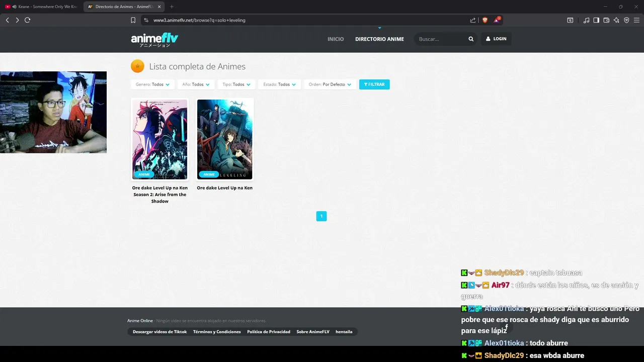
Task: Apply filters with the FILTRAR button
Action: pyautogui.click(x=374, y=84)
